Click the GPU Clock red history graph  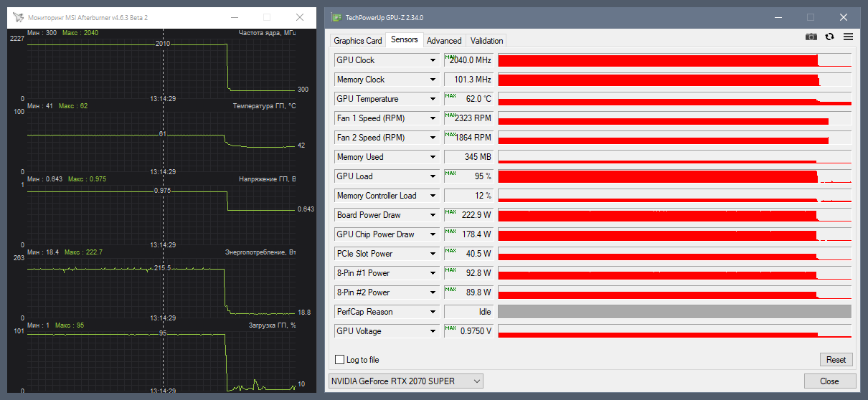[674, 60]
